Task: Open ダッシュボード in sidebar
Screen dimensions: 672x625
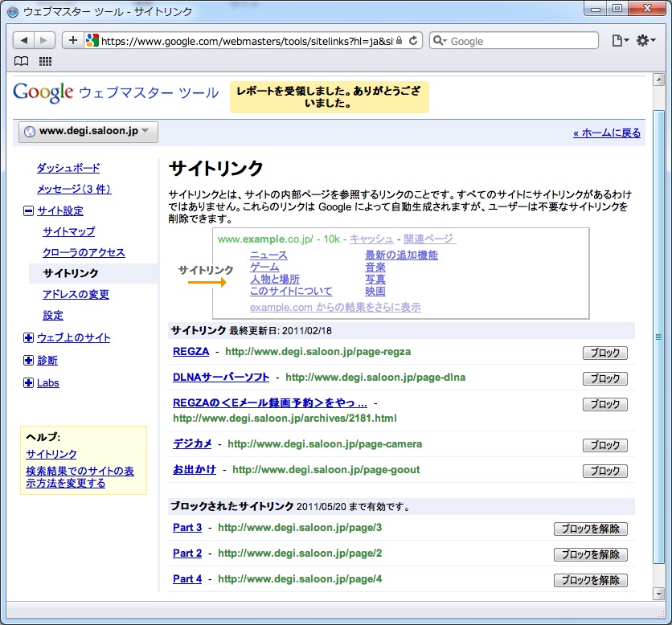Action: [68, 168]
